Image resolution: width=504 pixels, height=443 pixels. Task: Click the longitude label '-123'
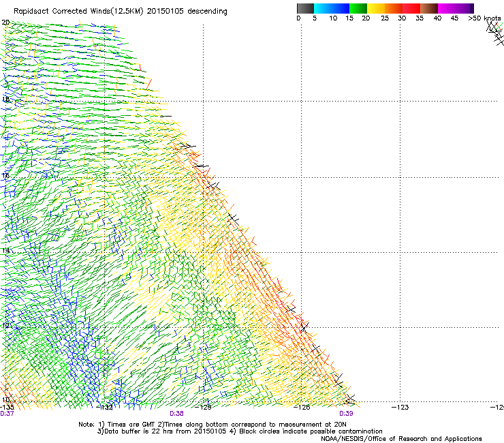coord(400,408)
